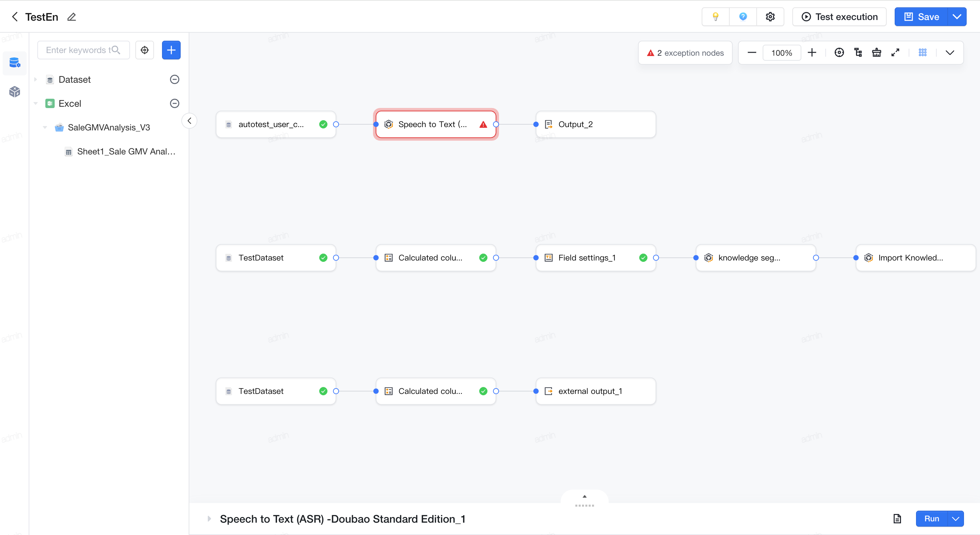Open the Save button dropdown arrow
Image resolution: width=980 pixels, height=535 pixels.
pyautogui.click(x=957, y=17)
